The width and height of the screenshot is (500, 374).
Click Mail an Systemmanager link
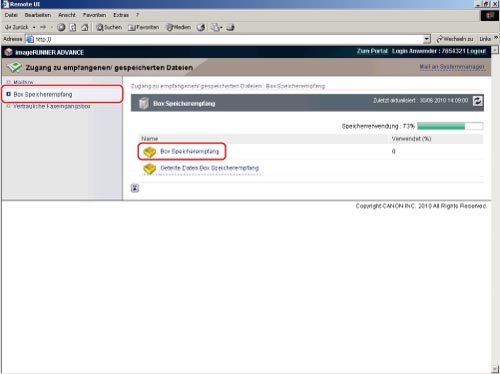point(452,67)
